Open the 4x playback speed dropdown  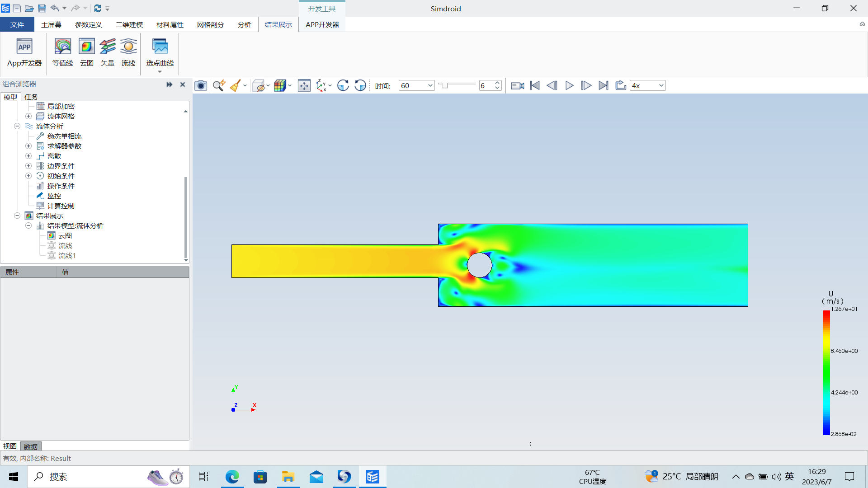(x=661, y=85)
